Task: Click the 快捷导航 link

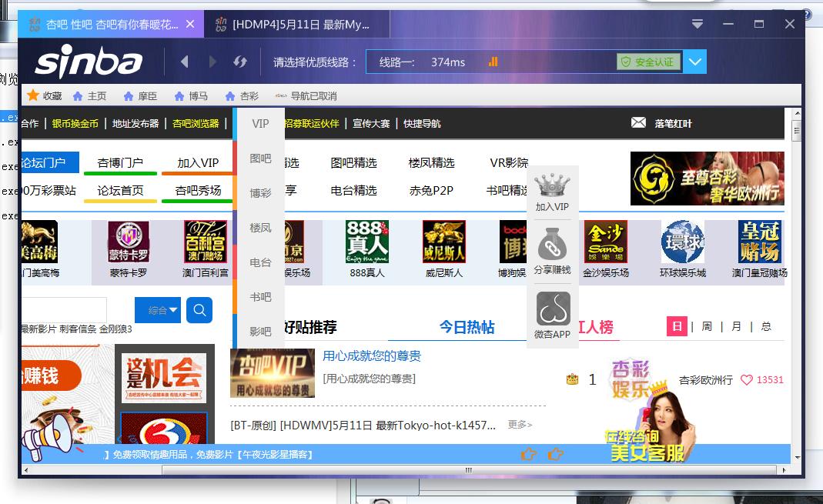Action: point(422,123)
